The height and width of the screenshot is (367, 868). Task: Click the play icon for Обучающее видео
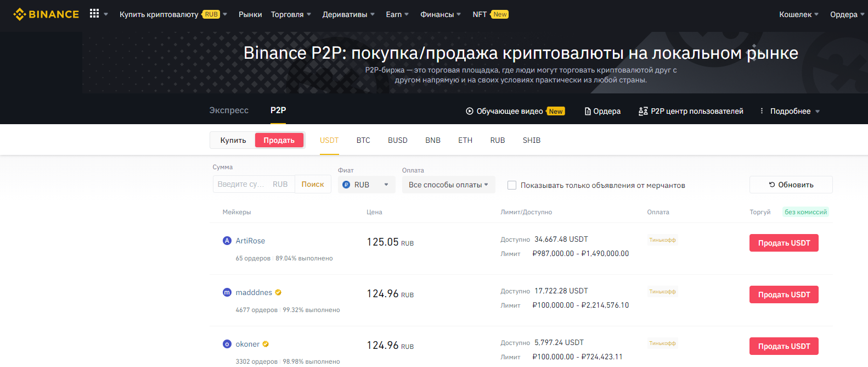coord(470,111)
